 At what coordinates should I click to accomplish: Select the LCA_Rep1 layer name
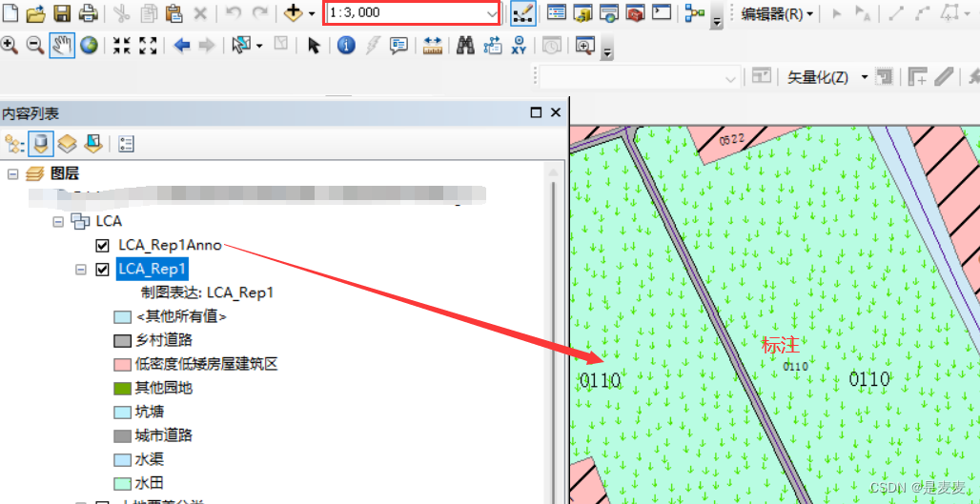152,270
